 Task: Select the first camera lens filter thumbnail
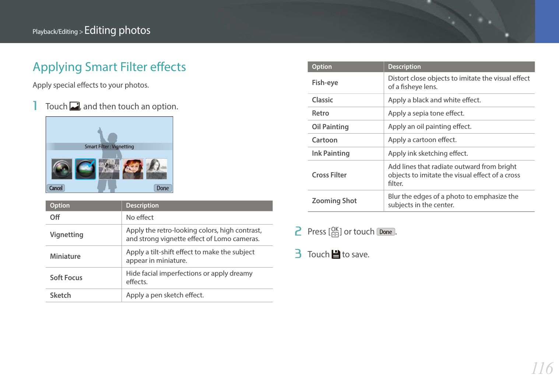click(x=62, y=169)
